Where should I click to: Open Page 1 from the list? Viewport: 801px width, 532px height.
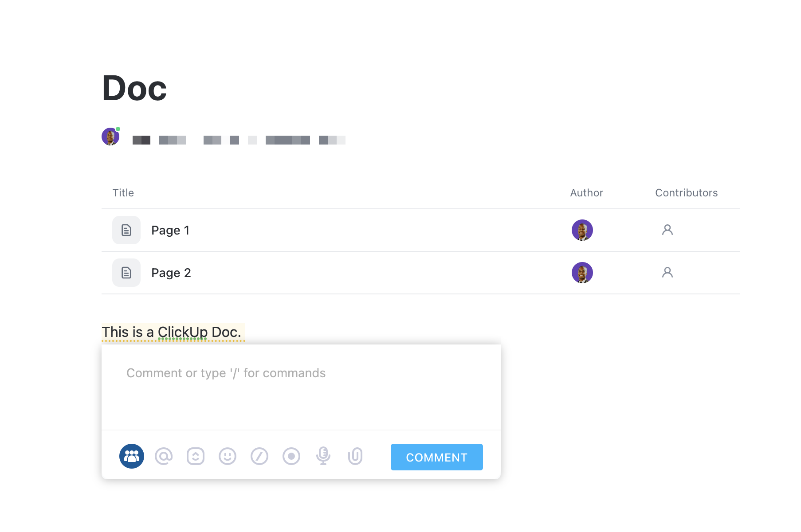pyautogui.click(x=170, y=231)
